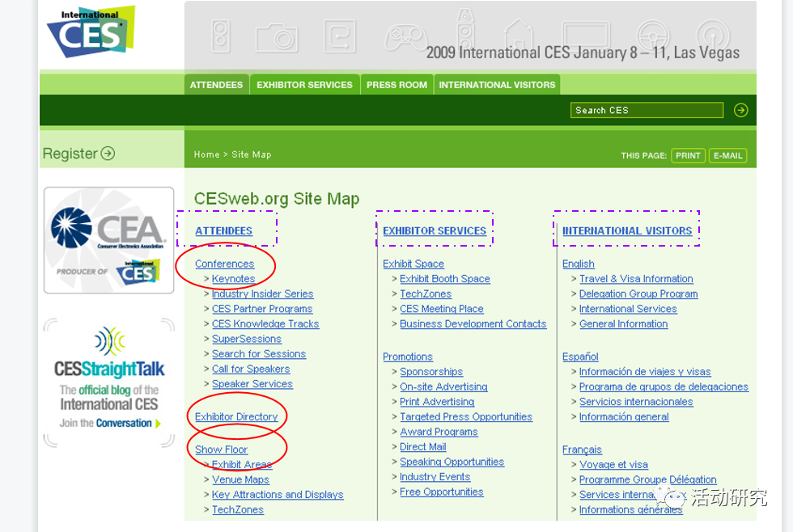Viewport: 793px width, 532px height.
Task: Open the ATTENDEES navigation tab
Action: click(x=217, y=85)
